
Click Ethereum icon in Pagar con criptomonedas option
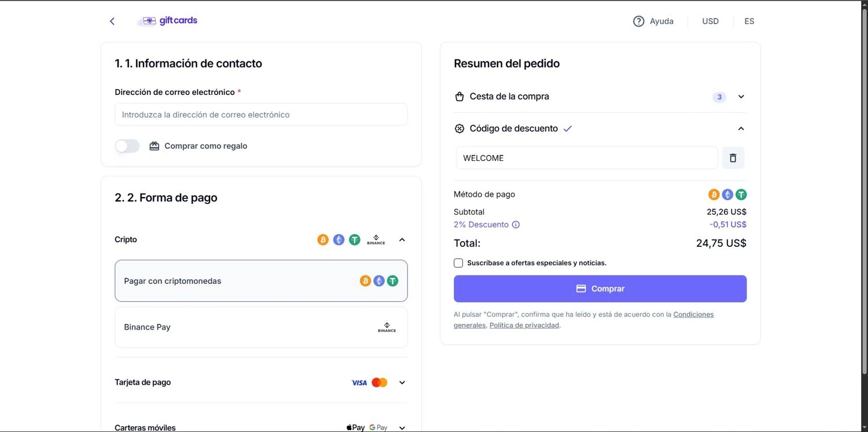(x=379, y=281)
